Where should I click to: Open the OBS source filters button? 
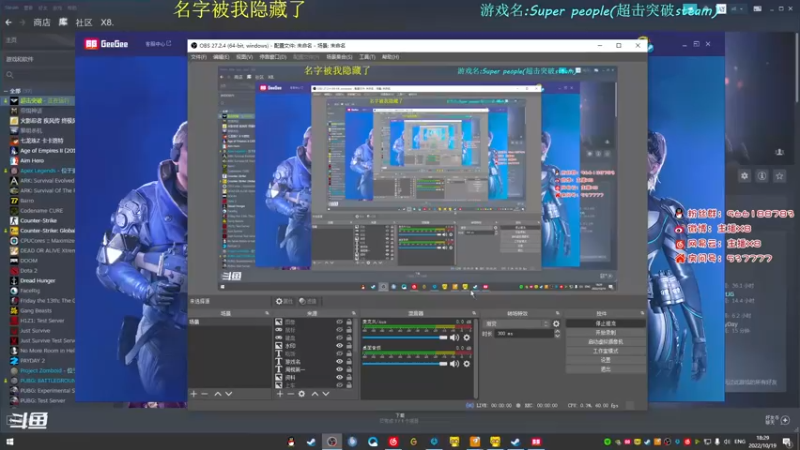coord(308,302)
